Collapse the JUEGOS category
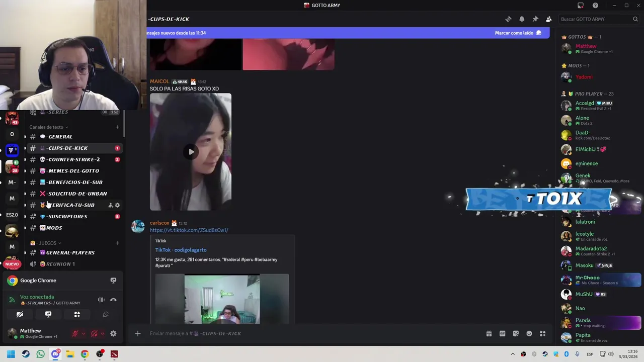Viewport: 644px width, 362px height. tap(46, 243)
